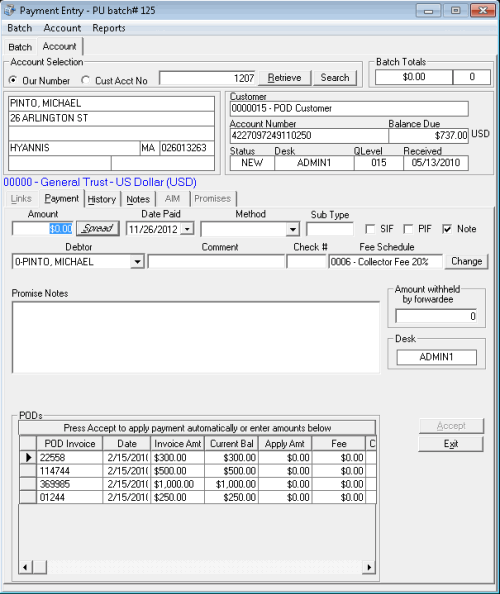This screenshot has height=594, width=500.
Task: Select the row header of invoice 114744
Action: click(x=28, y=471)
